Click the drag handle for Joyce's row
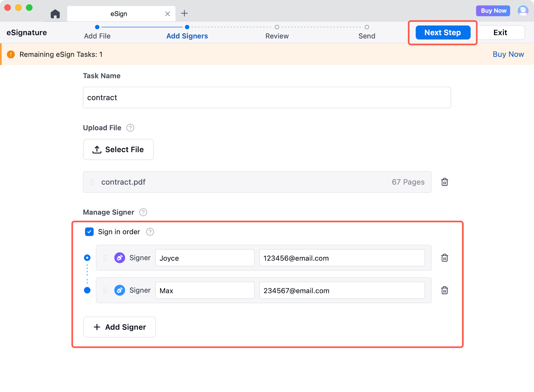The width and height of the screenshot is (534, 392). pos(105,258)
